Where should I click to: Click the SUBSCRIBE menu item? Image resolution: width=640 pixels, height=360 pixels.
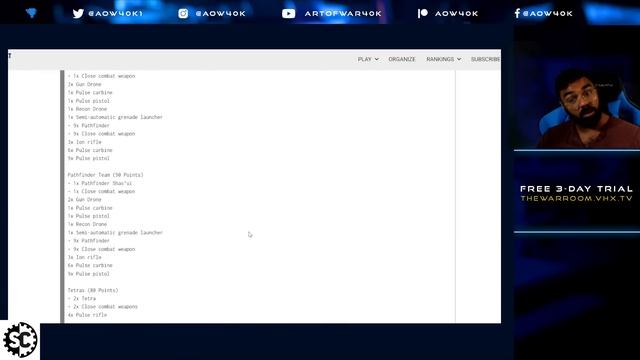click(x=485, y=59)
